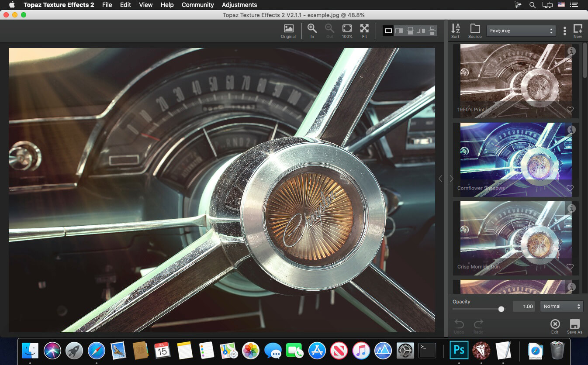Image resolution: width=588 pixels, height=365 pixels.
Task: Apply the 1950's Print effect thumbnail
Action: [x=516, y=81]
